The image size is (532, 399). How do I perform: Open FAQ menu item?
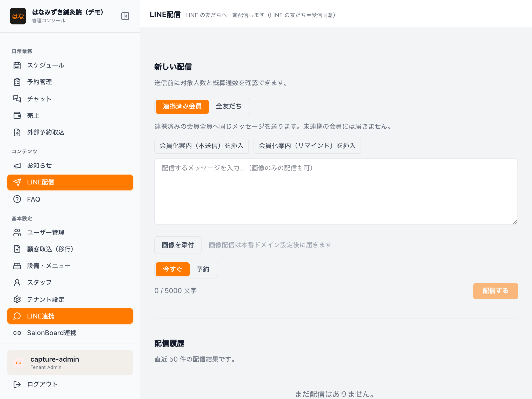pyautogui.click(x=70, y=199)
